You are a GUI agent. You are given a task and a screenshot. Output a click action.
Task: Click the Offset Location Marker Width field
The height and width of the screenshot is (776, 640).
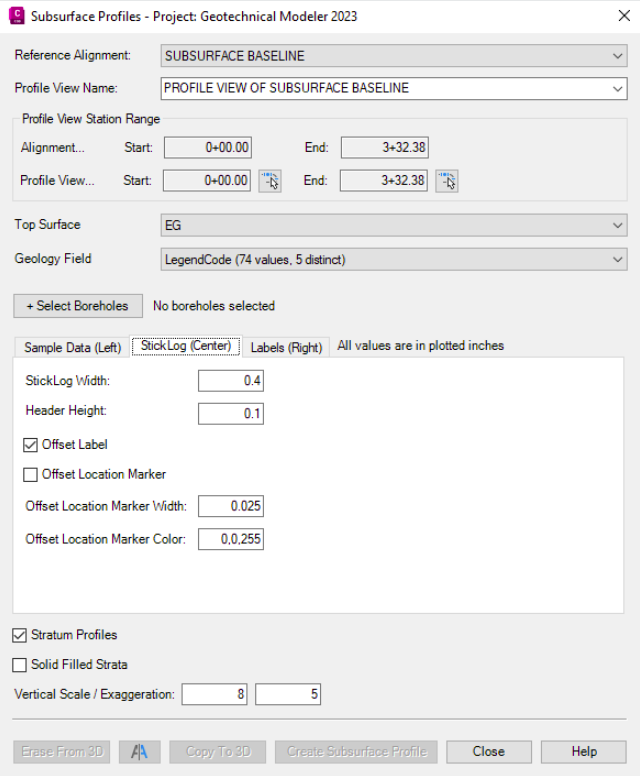[231, 506]
